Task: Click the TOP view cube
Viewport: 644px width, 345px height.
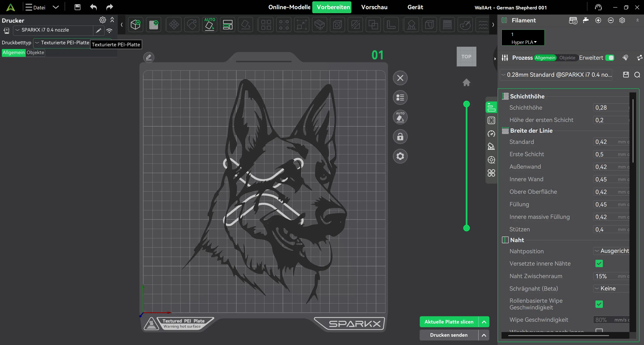Action: tap(466, 57)
